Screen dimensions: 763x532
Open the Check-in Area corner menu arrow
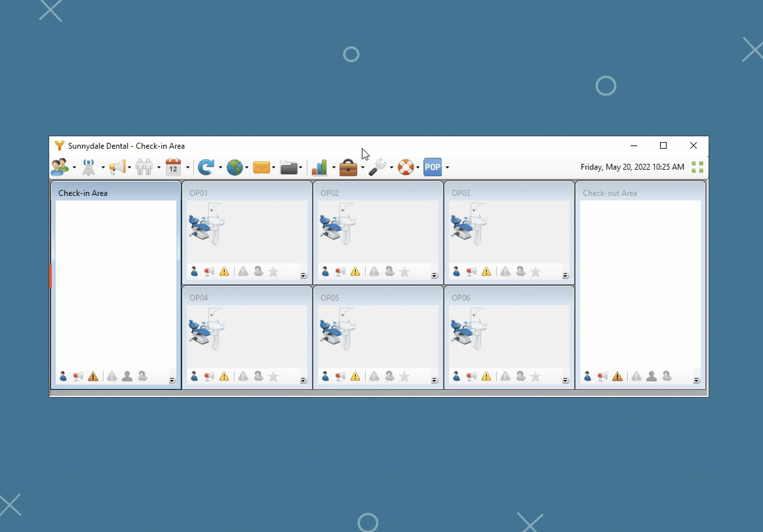tap(172, 380)
